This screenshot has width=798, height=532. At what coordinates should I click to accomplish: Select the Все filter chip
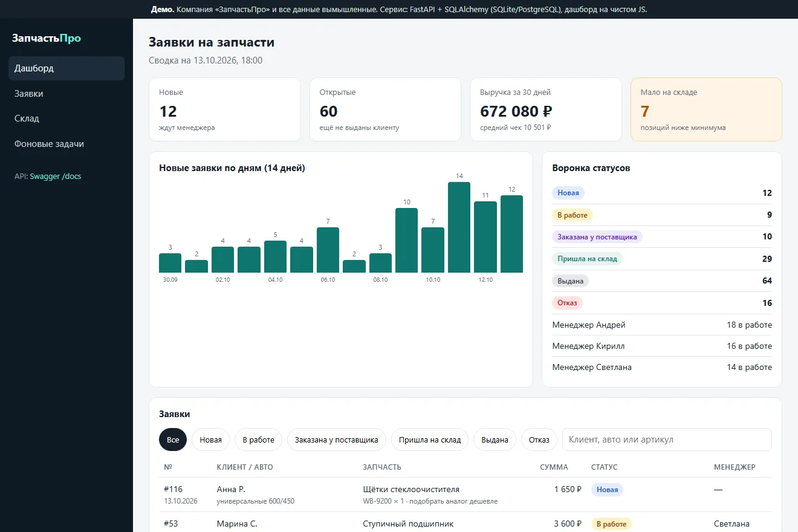(x=173, y=440)
